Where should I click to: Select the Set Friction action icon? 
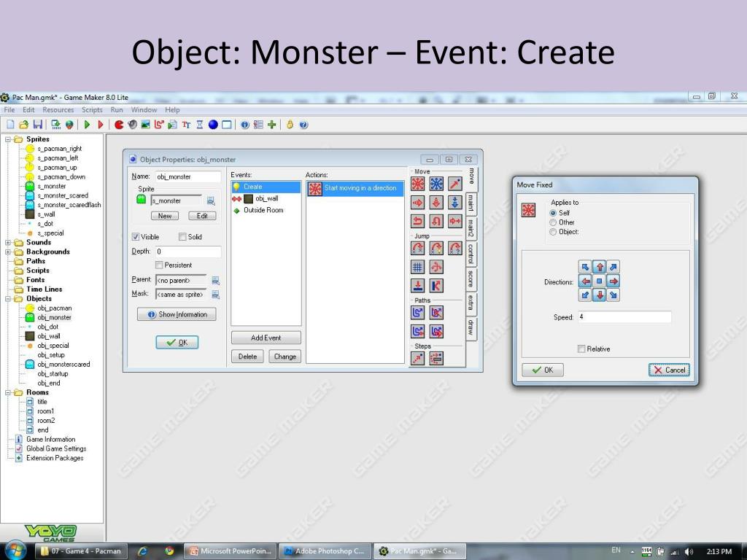455,221
